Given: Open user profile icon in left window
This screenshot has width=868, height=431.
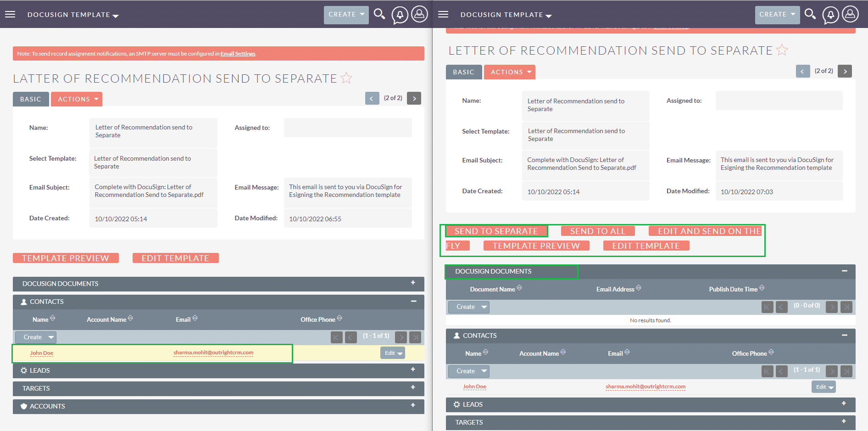Looking at the screenshot, I should (x=419, y=14).
